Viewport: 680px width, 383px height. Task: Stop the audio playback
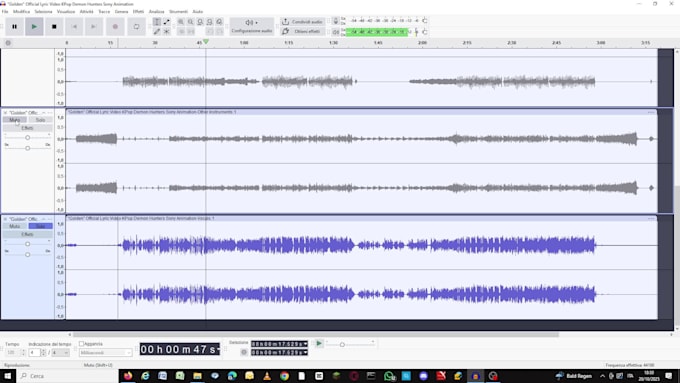54,26
